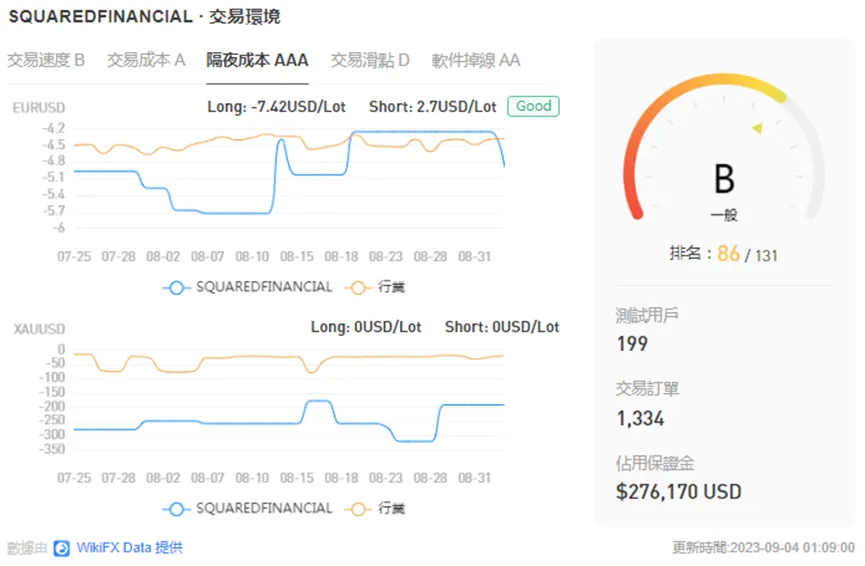Click the 一般 rating label under B

click(x=724, y=215)
